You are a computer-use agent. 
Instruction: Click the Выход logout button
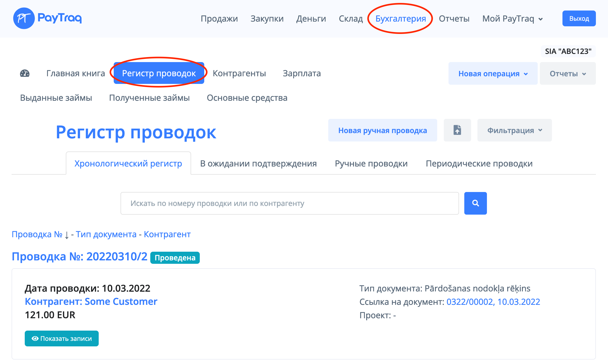coord(579,19)
